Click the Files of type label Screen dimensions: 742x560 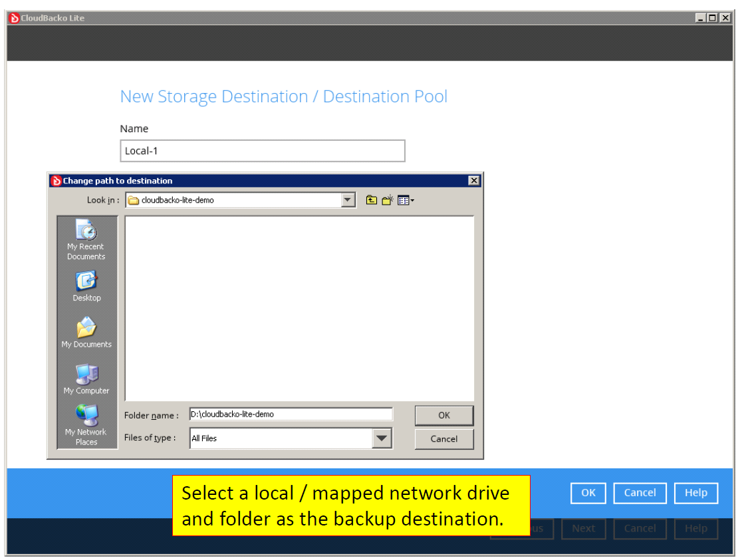[150, 438]
